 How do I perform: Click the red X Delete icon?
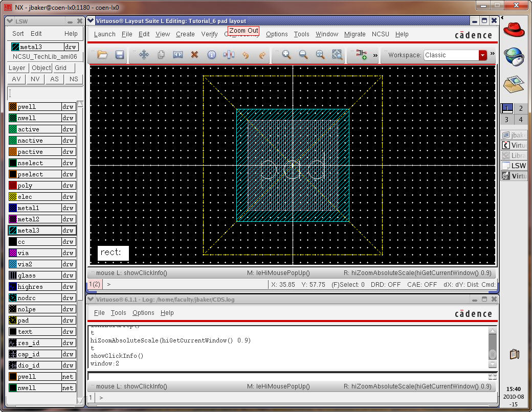tap(194, 55)
